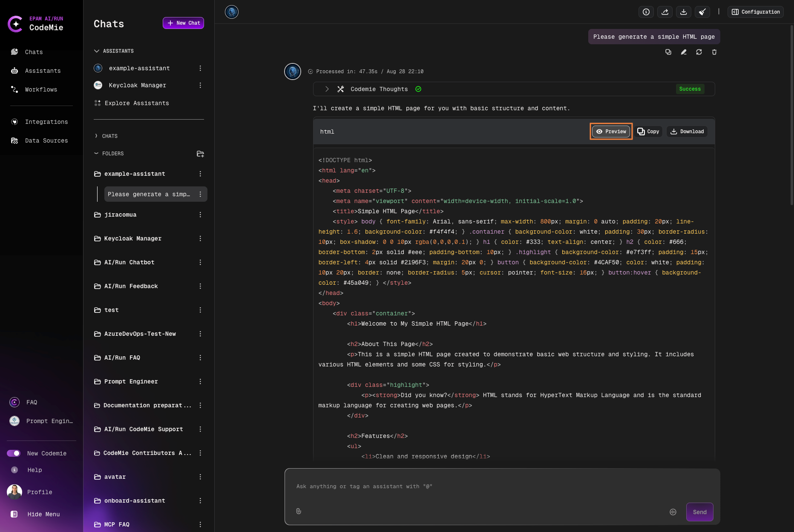Delete the message using the trash icon
The height and width of the screenshot is (532, 794).
[x=714, y=52]
